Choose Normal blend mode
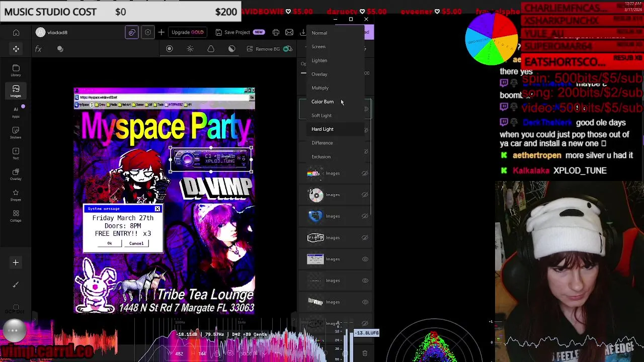The image size is (644, 362). point(335,33)
